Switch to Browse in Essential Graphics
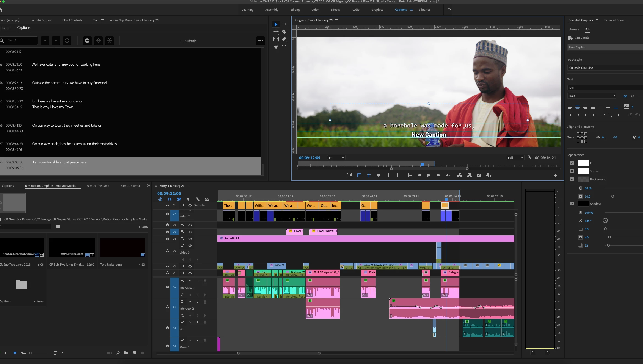 click(574, 29)
